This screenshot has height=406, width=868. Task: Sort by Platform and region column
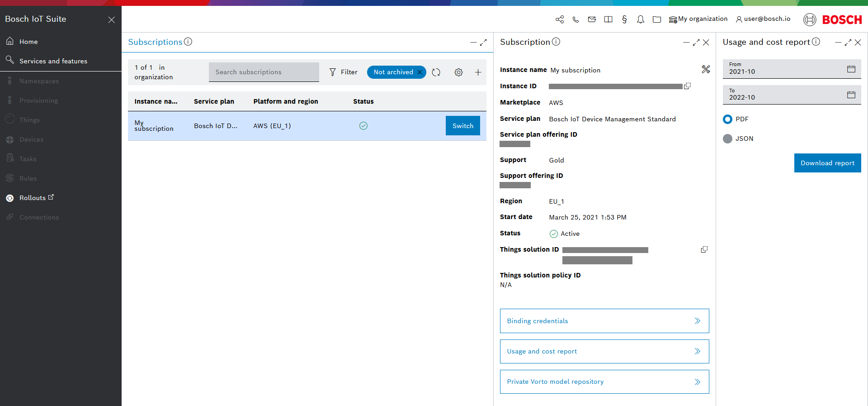tap(286, 101)
